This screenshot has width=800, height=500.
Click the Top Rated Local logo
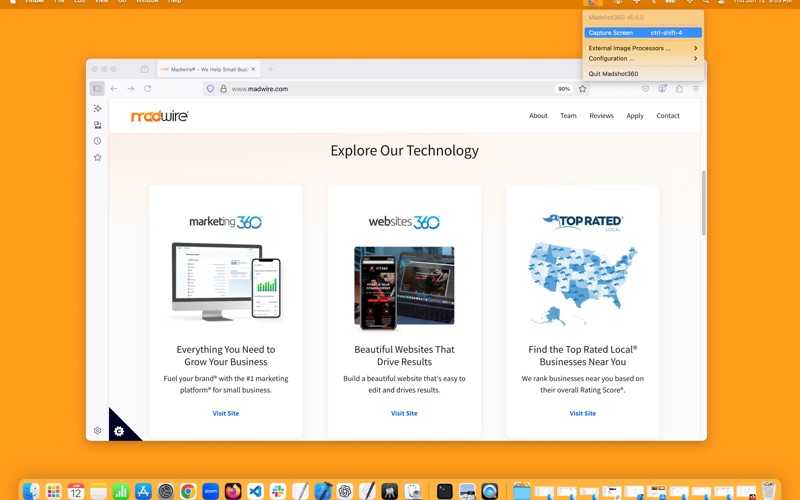[x=583, y=222]
